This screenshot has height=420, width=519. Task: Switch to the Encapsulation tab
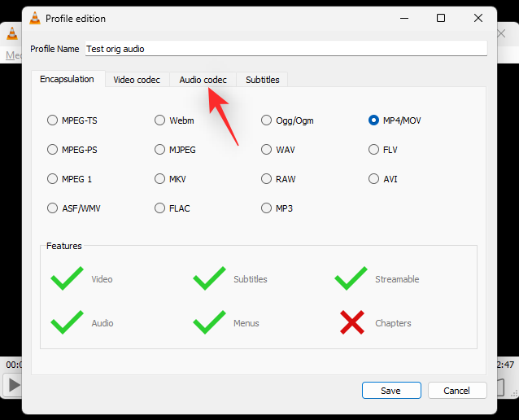click(68, 79)
